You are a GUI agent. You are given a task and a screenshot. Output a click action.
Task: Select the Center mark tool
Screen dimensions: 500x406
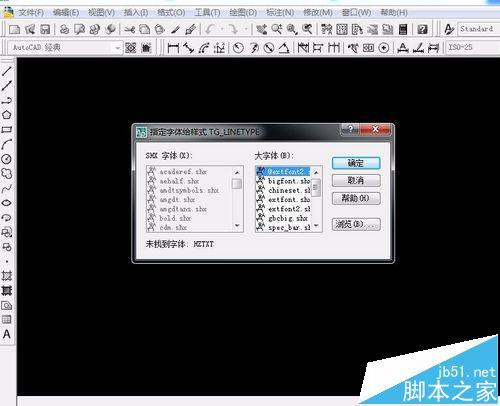click(384, 48)
